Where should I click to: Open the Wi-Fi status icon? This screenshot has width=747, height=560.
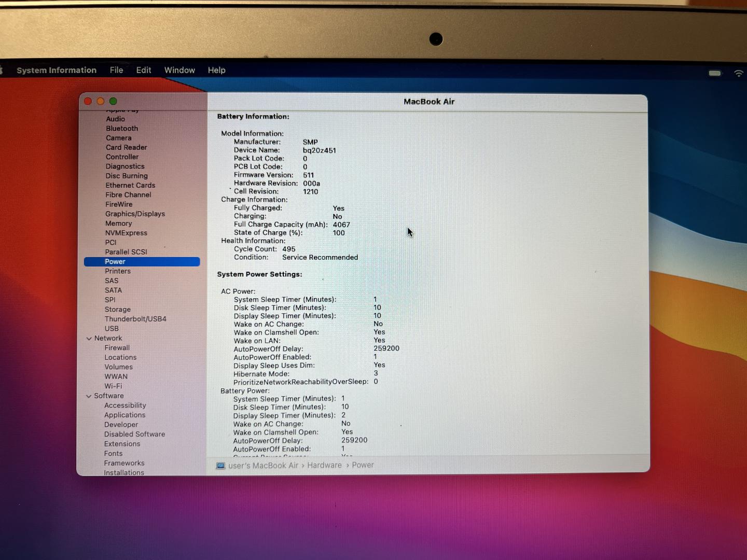(739, 74)
